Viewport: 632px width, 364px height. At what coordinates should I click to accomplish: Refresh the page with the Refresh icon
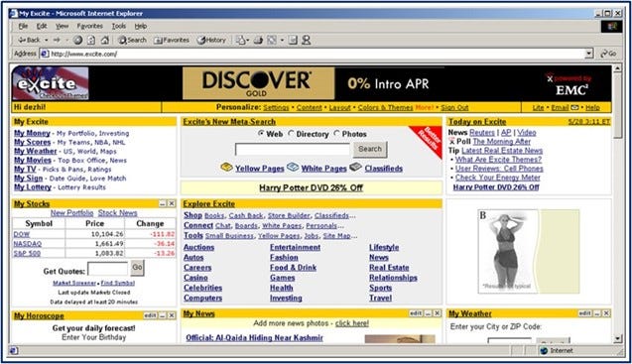(91, 40)
